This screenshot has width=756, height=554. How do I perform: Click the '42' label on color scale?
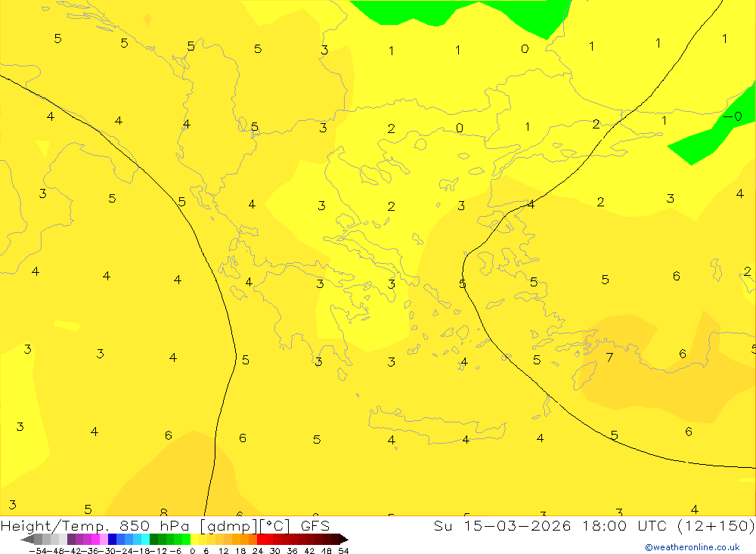click(309, 551)
